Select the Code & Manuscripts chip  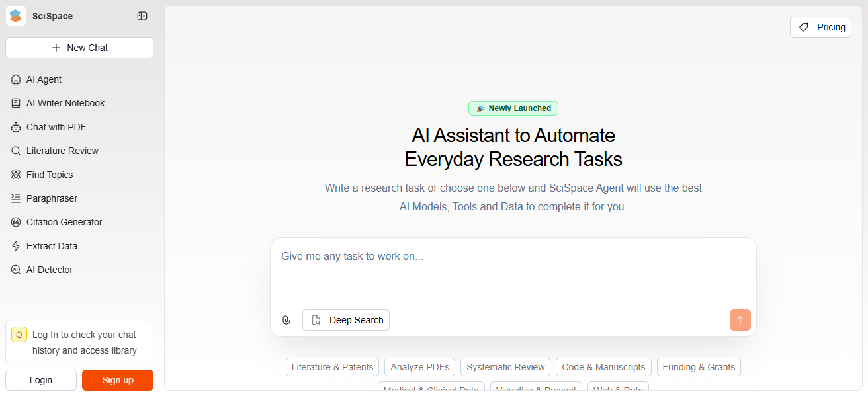[603, 367]
